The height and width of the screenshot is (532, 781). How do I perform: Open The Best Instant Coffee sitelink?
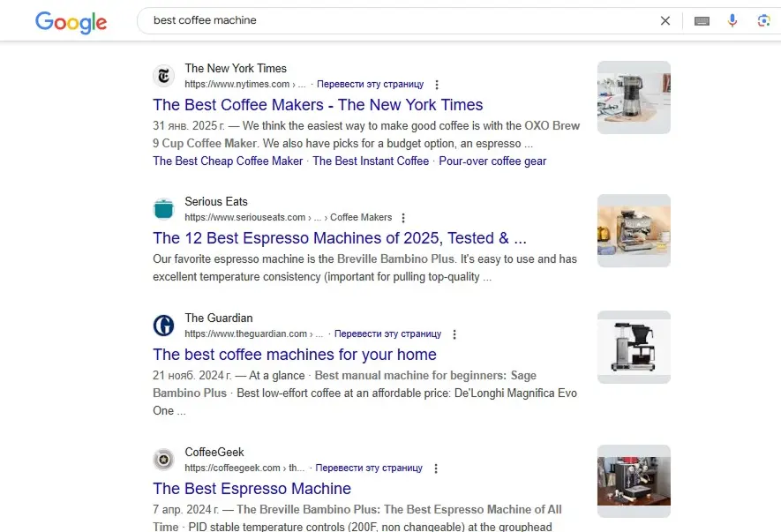coord(371,161)
